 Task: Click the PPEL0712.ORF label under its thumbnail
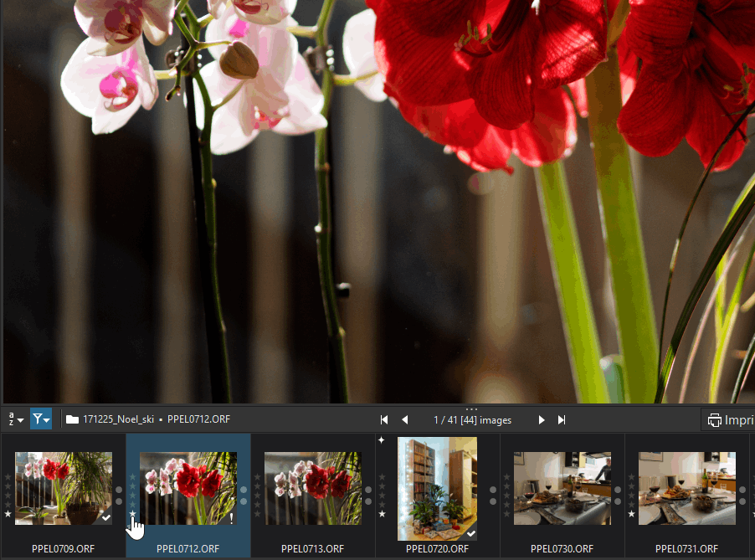tap(187, 549)
